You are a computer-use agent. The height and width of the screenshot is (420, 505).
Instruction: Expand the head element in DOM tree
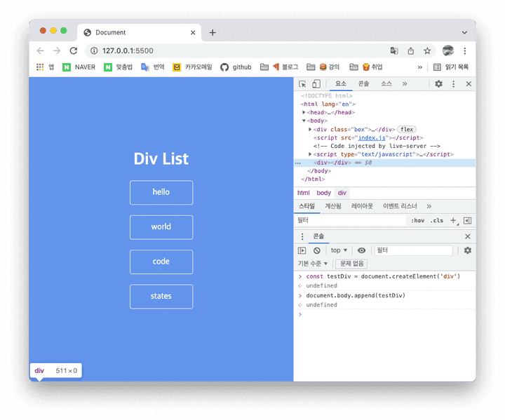(x=304, y=112)
